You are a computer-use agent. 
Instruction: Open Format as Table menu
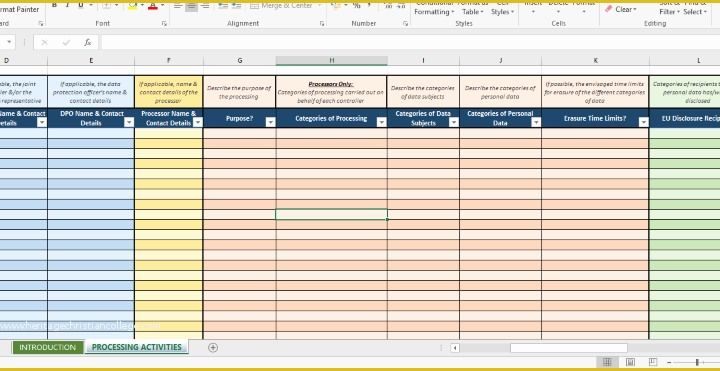(473, 8)
